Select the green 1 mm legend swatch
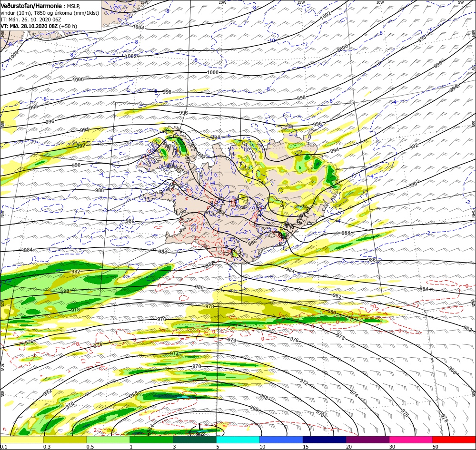Viewport: 476px width, 450px height. pos(151,440)
